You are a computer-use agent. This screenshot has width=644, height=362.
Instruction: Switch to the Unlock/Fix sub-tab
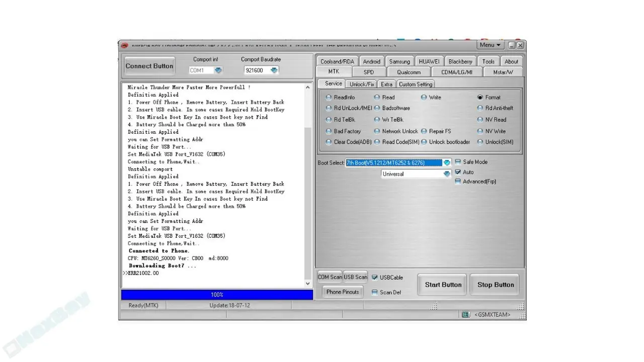[x=362, y=84]
